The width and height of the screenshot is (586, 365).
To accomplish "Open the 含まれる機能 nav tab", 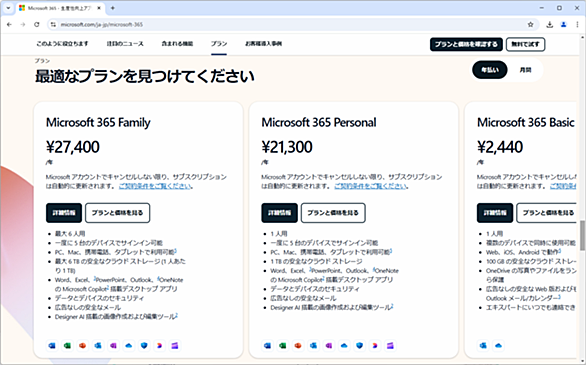I will pyautogui.click(x=177, y=44).
